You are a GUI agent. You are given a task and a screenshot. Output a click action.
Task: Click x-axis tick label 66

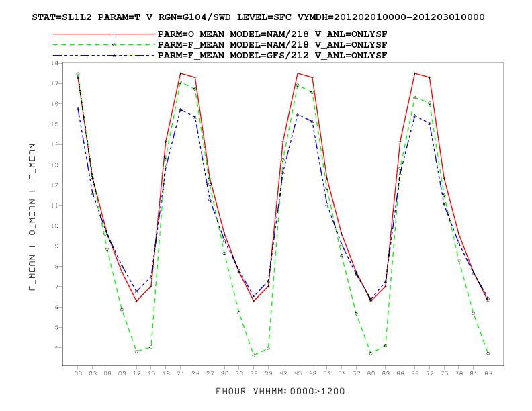pos(400,373)
